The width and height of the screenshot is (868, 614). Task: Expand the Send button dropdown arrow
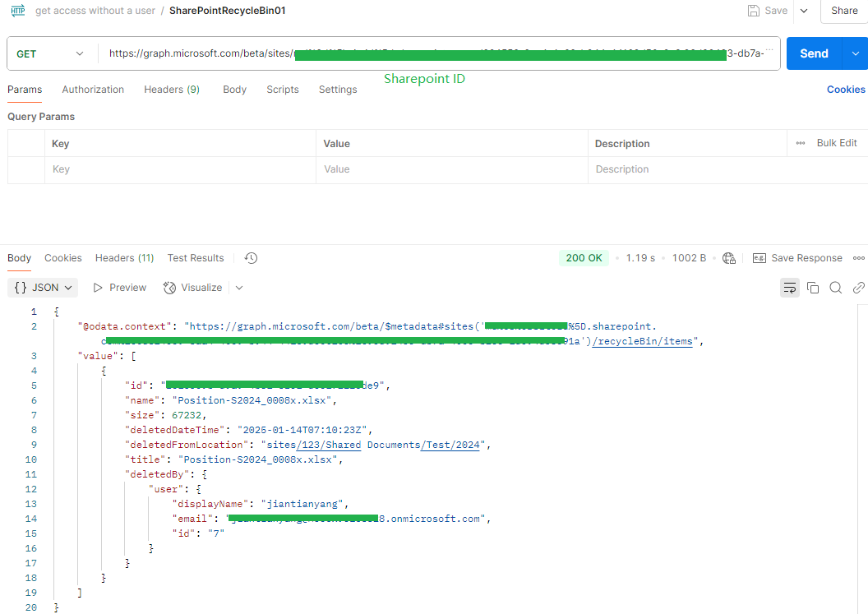point(855,53)
